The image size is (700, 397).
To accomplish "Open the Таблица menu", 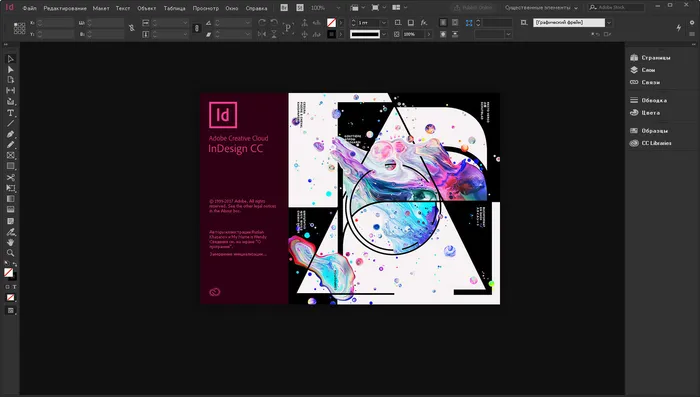I will 175,8.
